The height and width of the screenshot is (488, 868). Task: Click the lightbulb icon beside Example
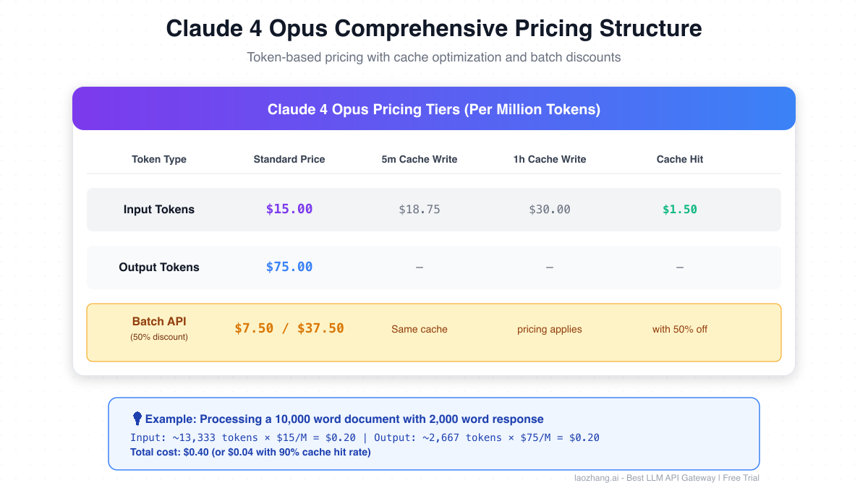click(x=137, y=419)
